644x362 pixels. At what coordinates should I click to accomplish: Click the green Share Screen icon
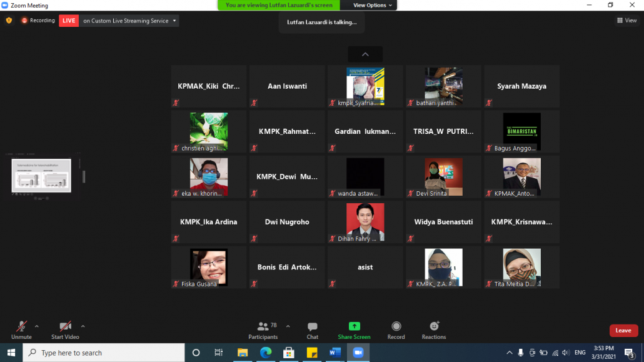coord(354,326)
